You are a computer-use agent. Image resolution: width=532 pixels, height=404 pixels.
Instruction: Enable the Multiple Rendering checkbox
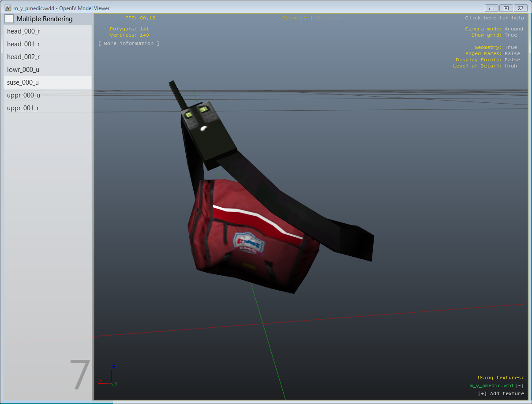coord(9,19)
